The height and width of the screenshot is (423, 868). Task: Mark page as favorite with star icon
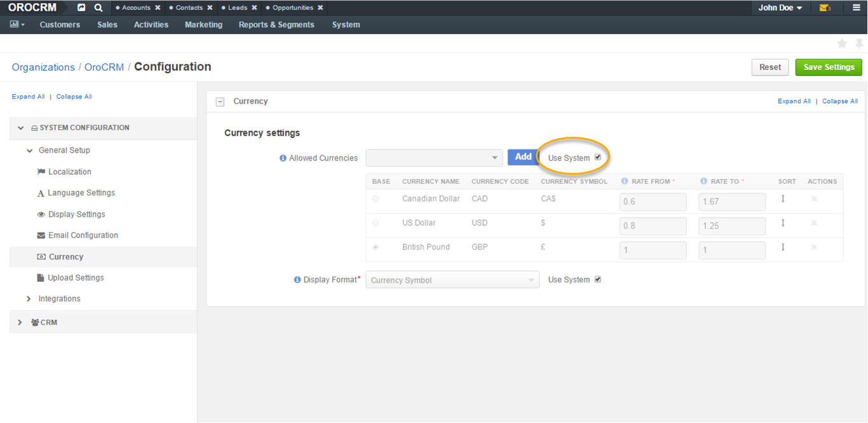click(842, 43)
